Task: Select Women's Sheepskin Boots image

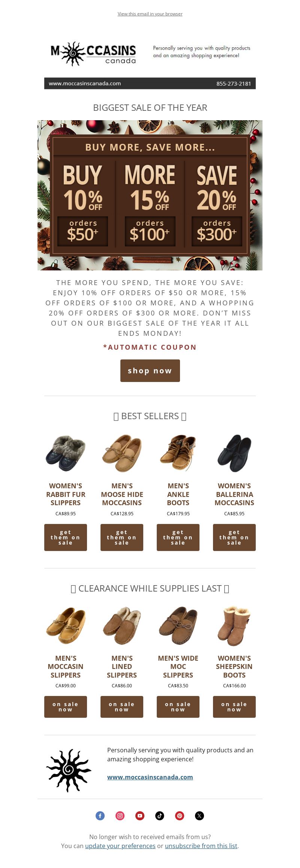Action: coord(234,626)
